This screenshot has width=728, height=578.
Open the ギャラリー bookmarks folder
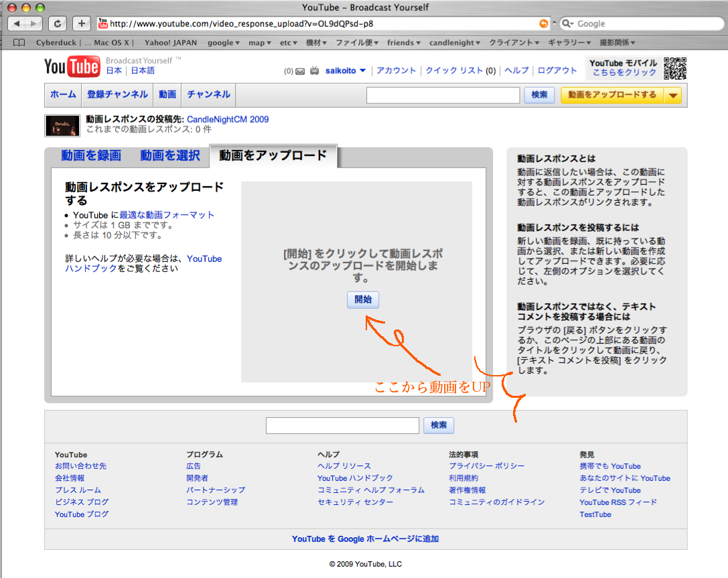click(569, 43)
